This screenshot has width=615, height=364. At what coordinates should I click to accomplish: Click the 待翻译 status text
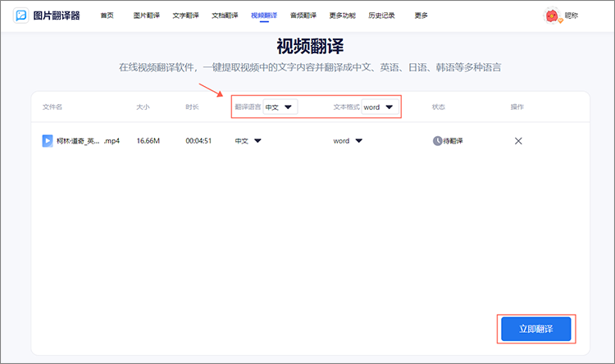453,141
